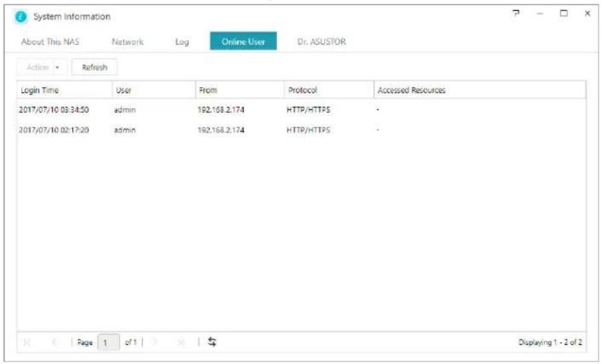Click the System Information app icon
This screenshot has height=364, width=601.
point(21,17)
